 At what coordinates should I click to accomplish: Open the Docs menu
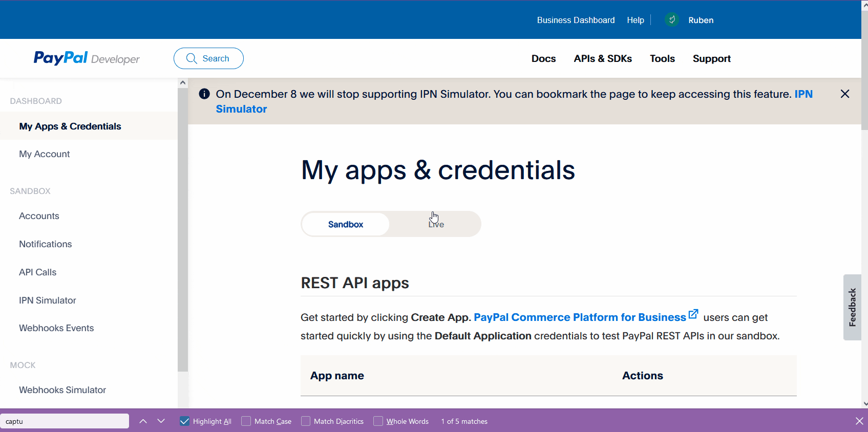[x=543, y=58]
